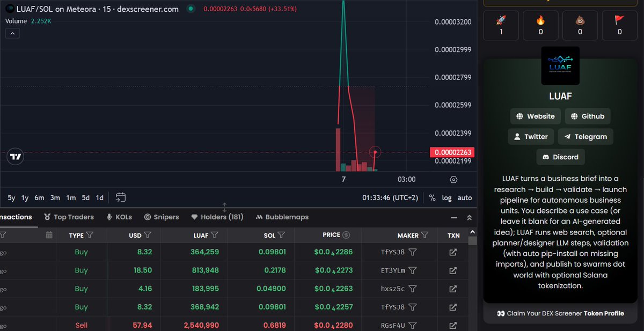
Task: Open transaction link for 2,540,990 LUAF sell
Action: point(453,325)
